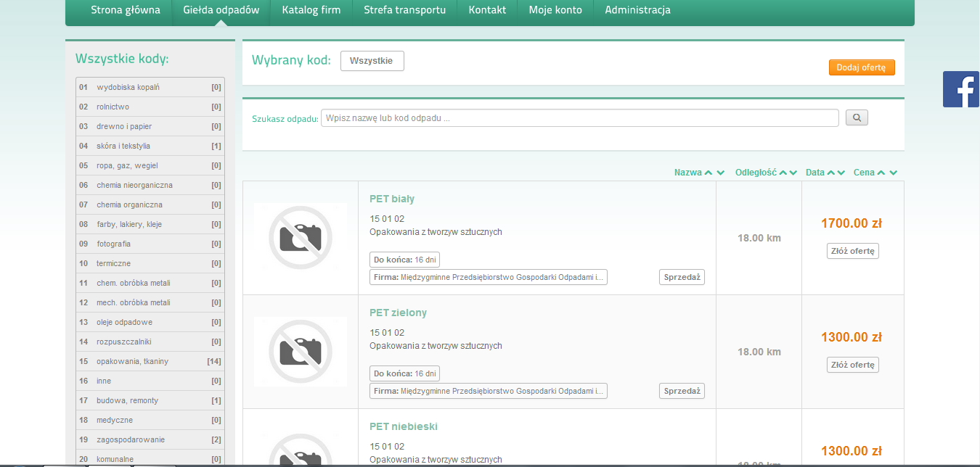Select code 10 termiczne
The width and height of the screenshot is (980, 467).
click(150, 263)
